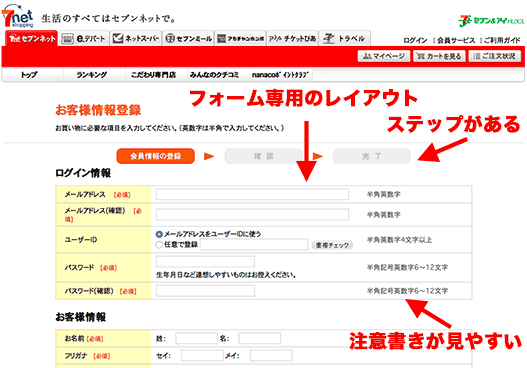Click the 半角英数字4文字以上 hint text
The height and width of the screenshot is (368, 527).
tap(399, 240)
